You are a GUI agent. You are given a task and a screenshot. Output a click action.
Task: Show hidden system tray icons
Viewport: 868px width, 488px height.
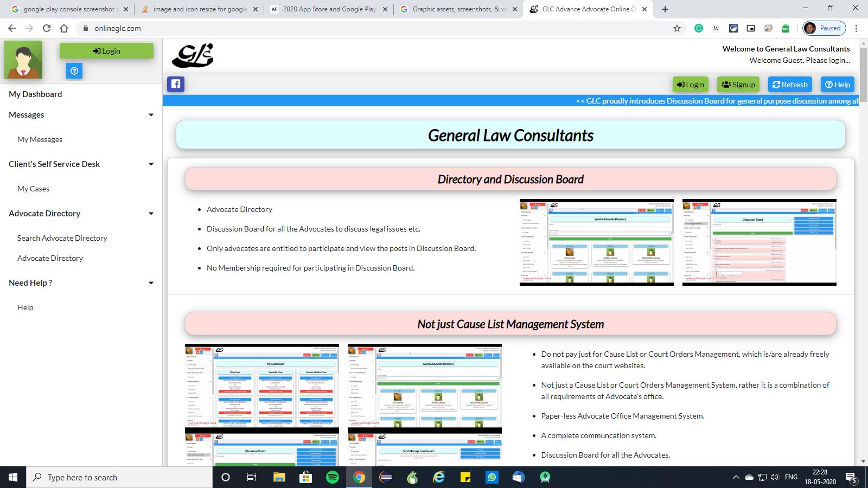tap(736, 477)
